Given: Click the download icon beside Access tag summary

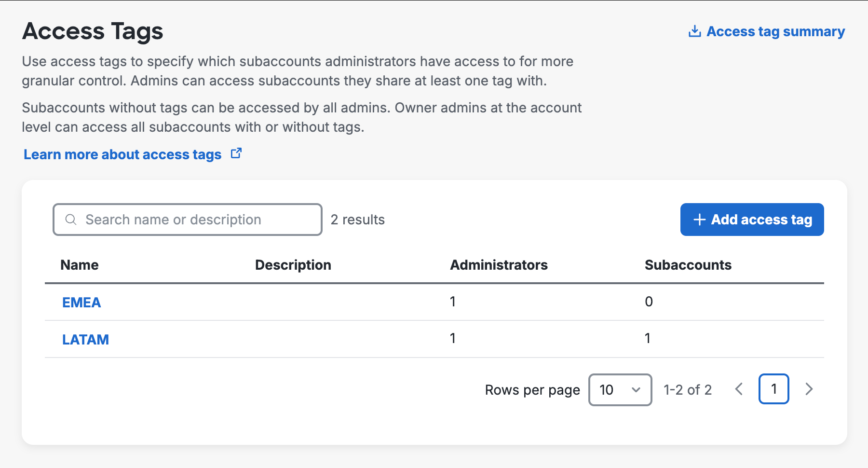Looking at the screenshot, I should coord(694,31).
